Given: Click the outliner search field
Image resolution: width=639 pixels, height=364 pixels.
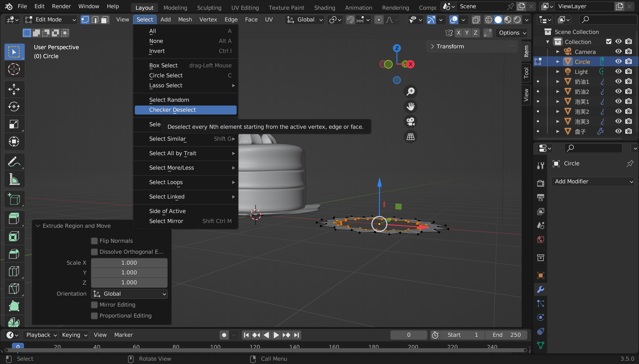Looking at the screenshot, I should tap(608, 19).
